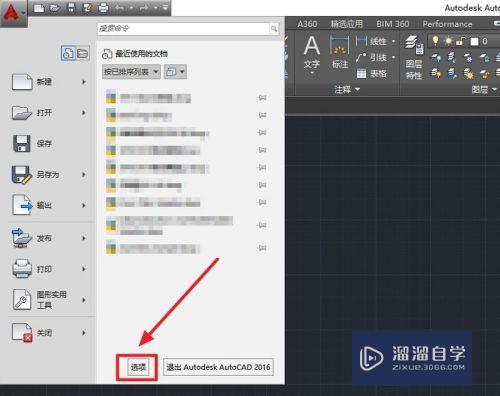This screenshot has width=500, height=396.
Task: Click the 文字 text tool icon
Action: (312, 46)
